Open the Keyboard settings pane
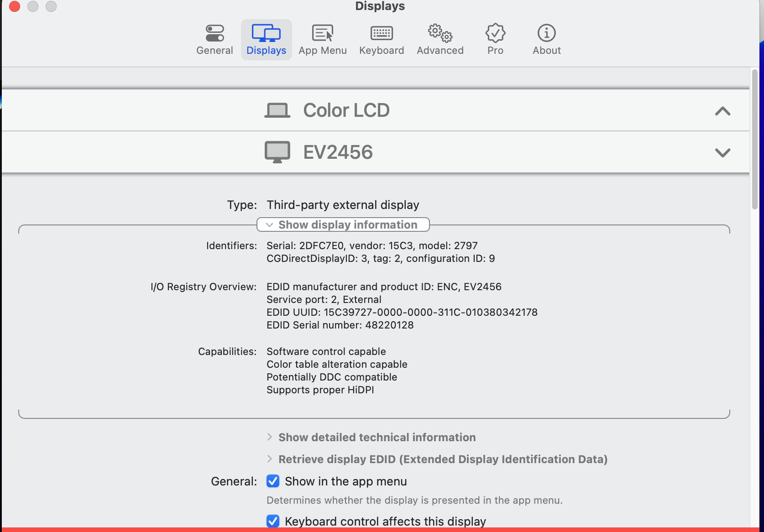764x532 pixels. coord(382,39)
